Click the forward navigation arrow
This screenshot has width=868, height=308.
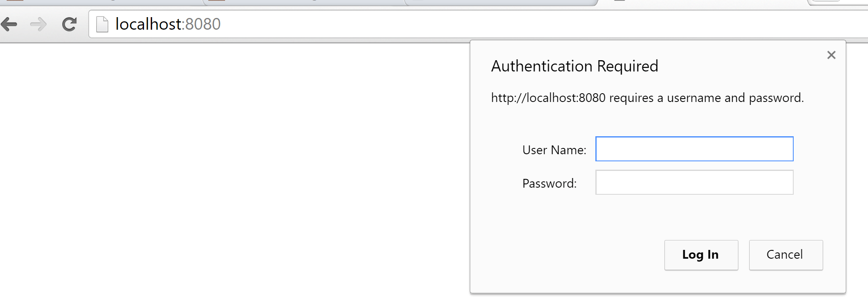38,24
